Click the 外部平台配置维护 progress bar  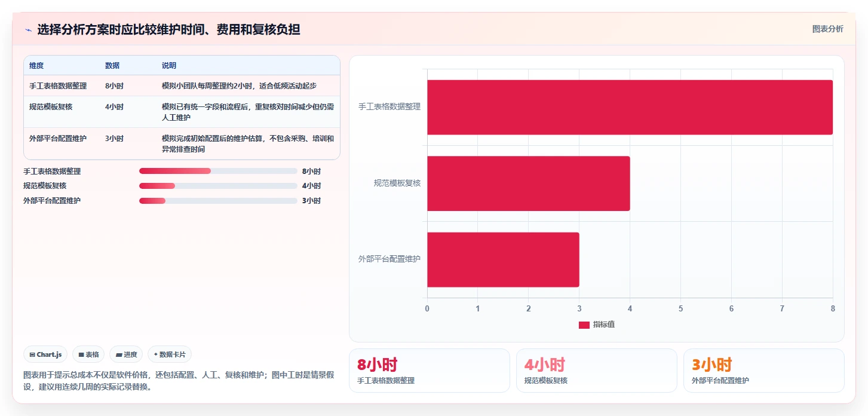218,201
